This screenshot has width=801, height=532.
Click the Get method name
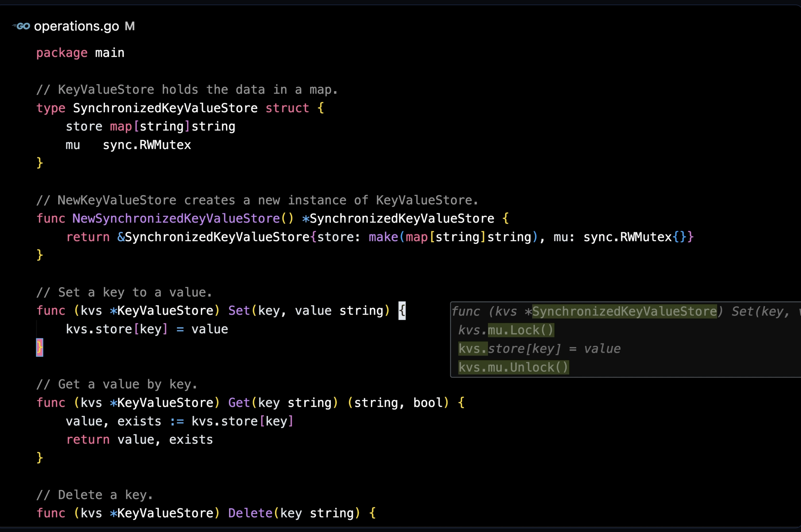239,402
